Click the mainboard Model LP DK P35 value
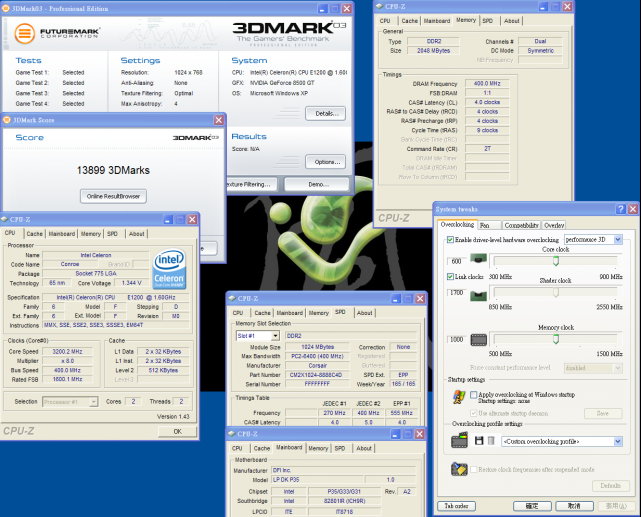 (x=317, y=479)
